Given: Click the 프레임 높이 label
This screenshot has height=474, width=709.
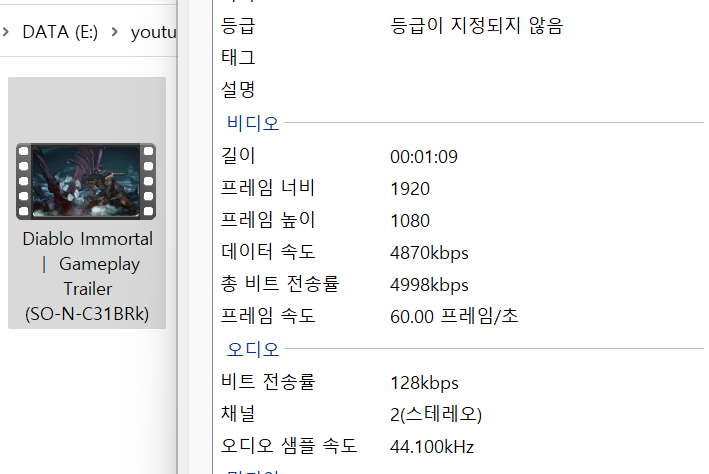Looking at the screenshot, I should click(268, 220).
